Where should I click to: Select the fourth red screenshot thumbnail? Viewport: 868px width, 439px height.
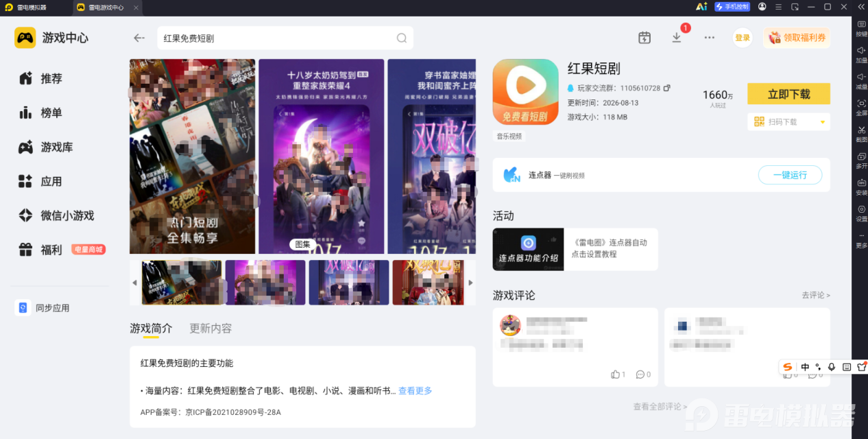click(x=429, y=283)
